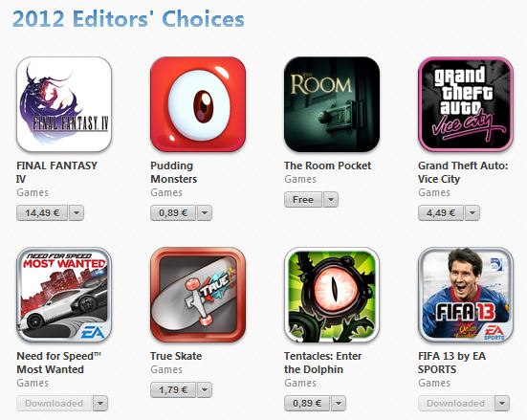Expand dropdown arrow beside Tentacles 0,89 € price
This screenshot has height=420, width=527.
pos(339,403)
